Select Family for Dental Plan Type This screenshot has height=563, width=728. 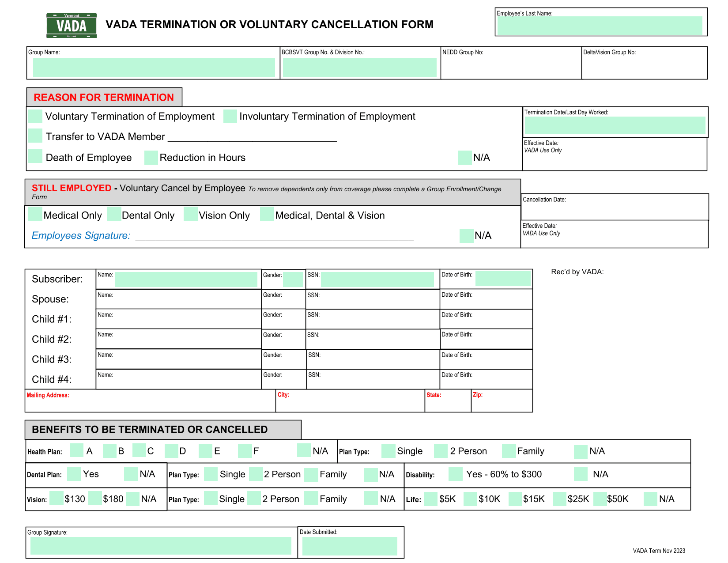click(311, 475)
